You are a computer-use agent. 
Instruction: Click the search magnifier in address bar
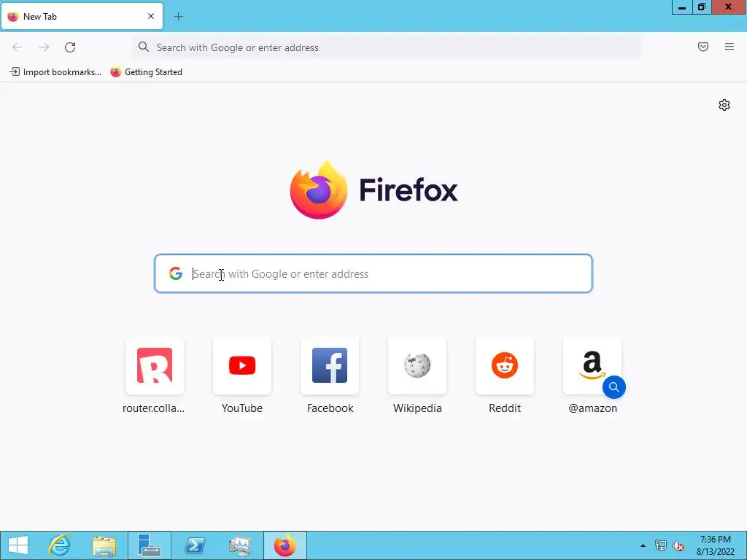pos(144,47)
